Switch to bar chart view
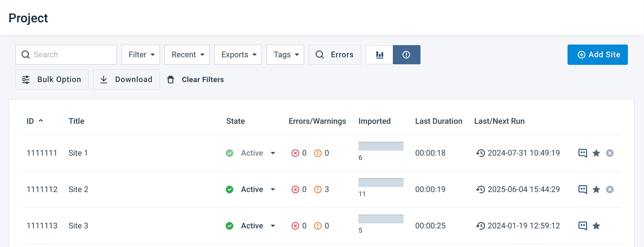644x247 pixels. 380,55
